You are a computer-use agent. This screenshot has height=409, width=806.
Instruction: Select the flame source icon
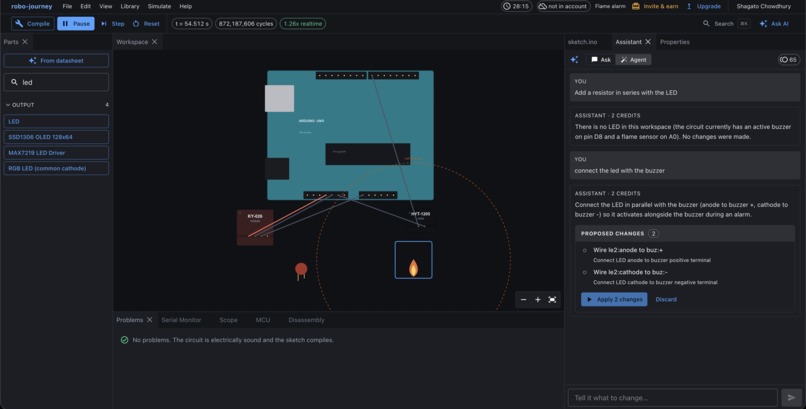[x=413, y=260]
